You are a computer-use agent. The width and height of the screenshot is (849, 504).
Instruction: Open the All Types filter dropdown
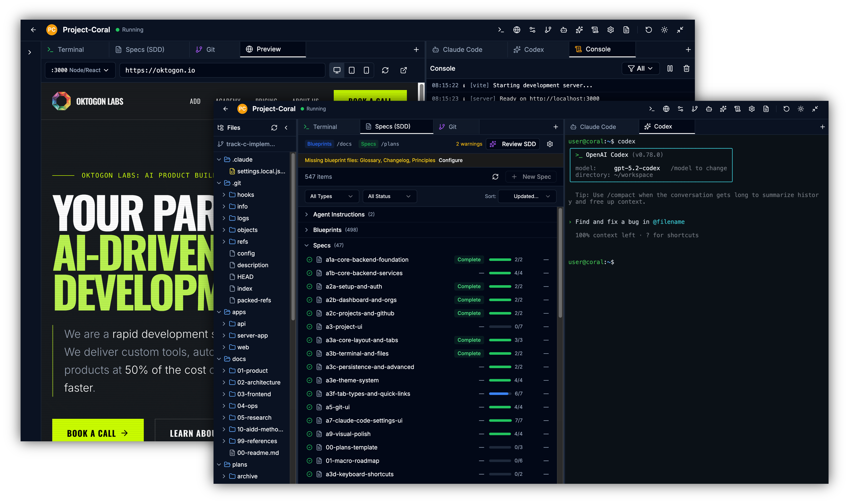[331, 196]
